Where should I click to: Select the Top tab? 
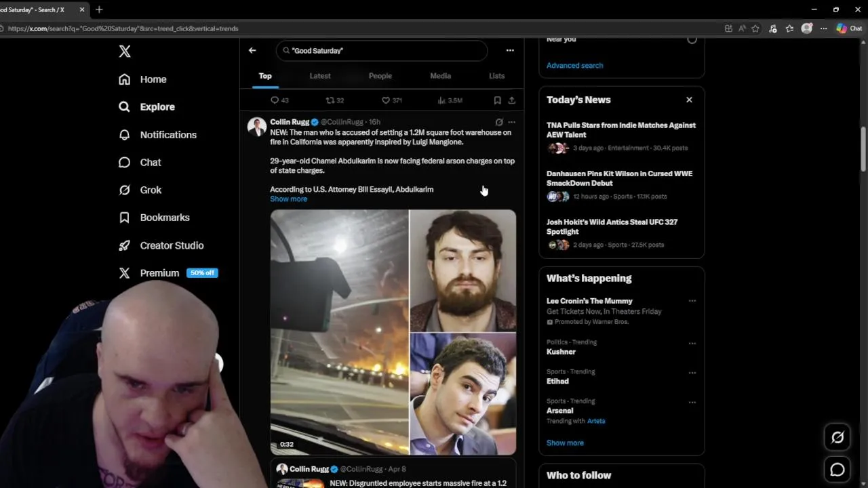click(265, 76)
